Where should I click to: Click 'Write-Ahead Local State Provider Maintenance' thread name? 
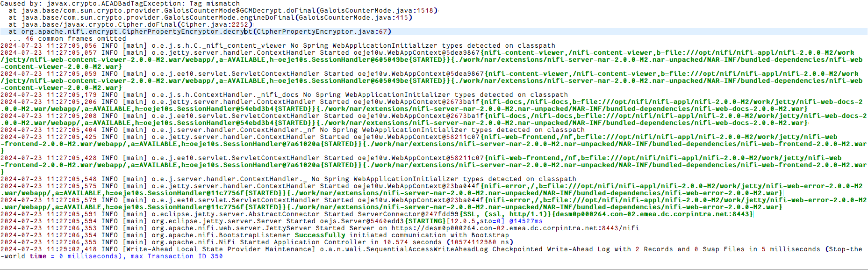point(219,249)
